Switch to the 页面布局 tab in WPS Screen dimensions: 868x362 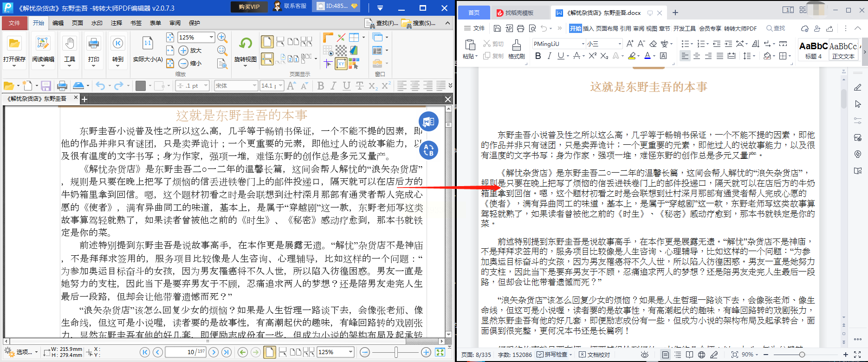[607, 28]
